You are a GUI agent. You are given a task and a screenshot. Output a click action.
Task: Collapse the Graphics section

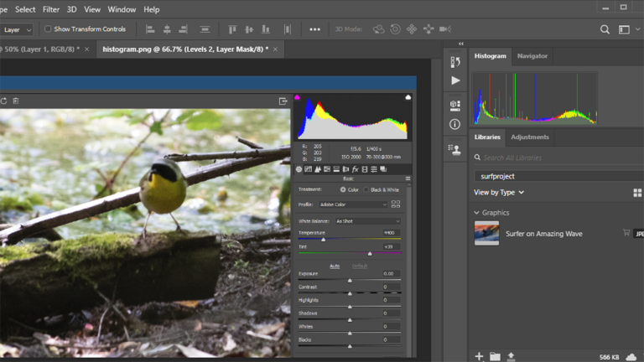coord(476,213)
